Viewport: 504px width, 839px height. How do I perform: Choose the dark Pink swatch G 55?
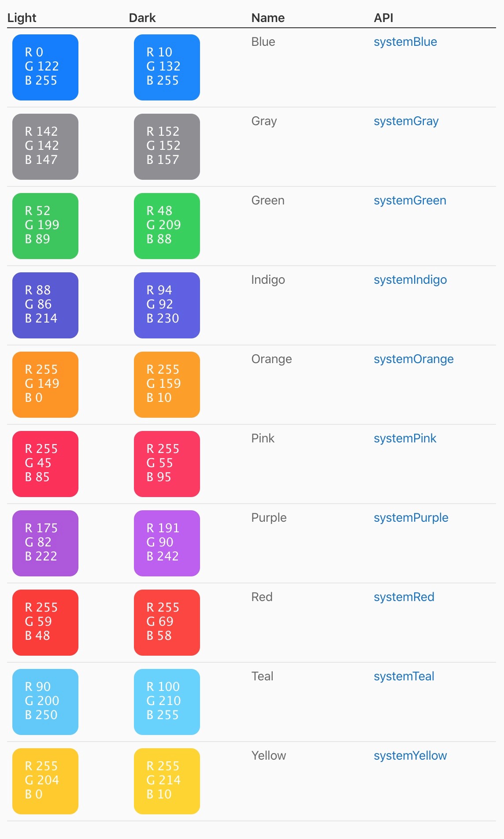(167, 464)
